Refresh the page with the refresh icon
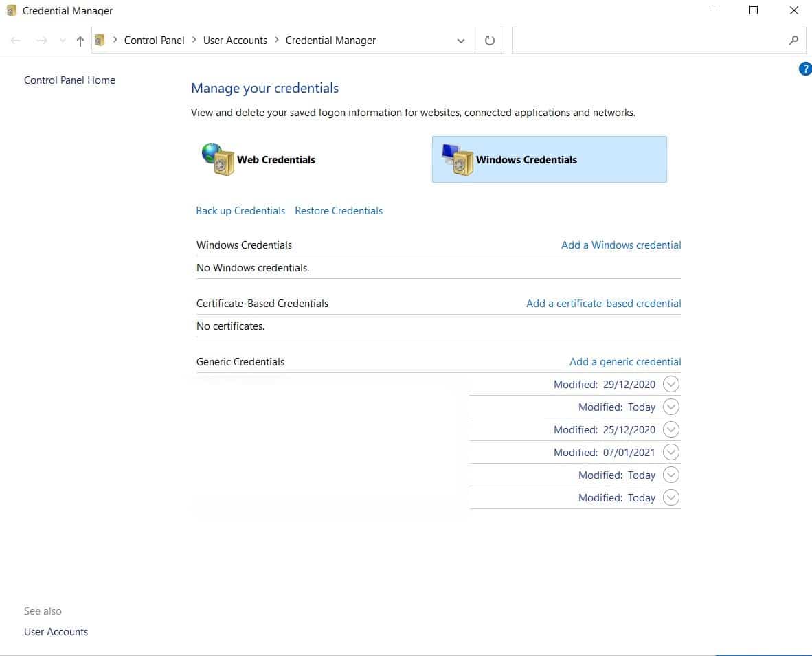This screenshot has width=812, height=656. [489, 40]
